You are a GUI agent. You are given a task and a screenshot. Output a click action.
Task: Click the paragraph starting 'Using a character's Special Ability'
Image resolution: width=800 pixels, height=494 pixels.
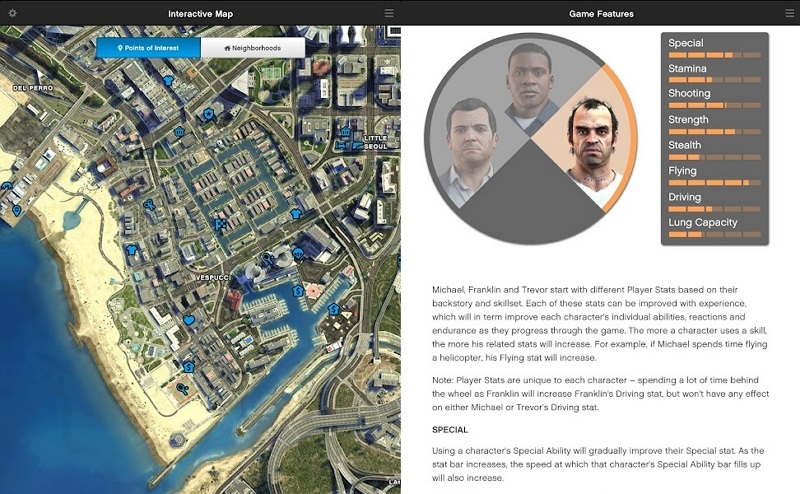tap(598, 464)
